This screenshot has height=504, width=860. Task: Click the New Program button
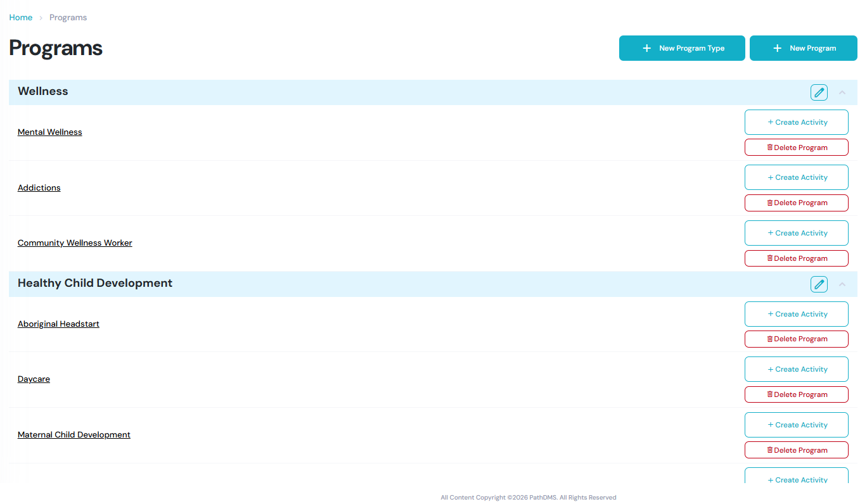803,48
